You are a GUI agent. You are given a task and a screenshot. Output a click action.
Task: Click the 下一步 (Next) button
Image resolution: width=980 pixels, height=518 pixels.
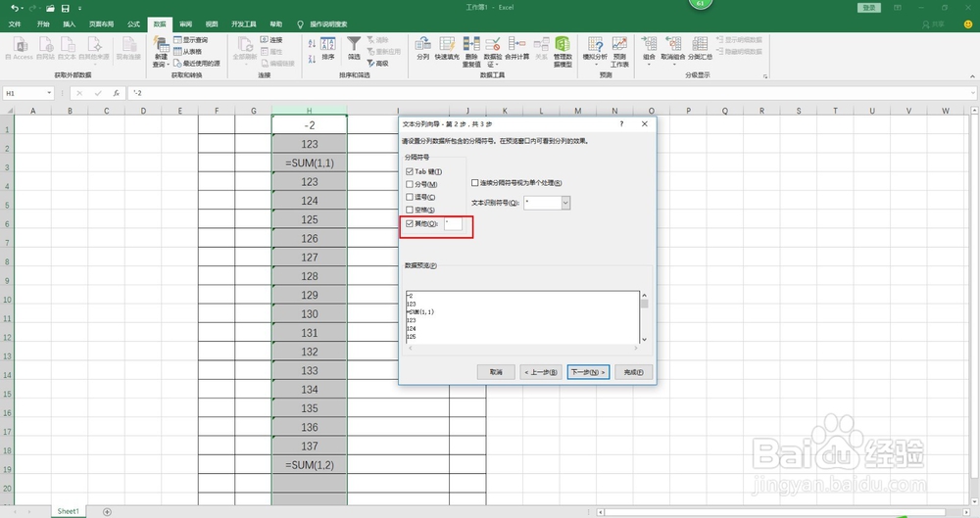tap(588, 372)
